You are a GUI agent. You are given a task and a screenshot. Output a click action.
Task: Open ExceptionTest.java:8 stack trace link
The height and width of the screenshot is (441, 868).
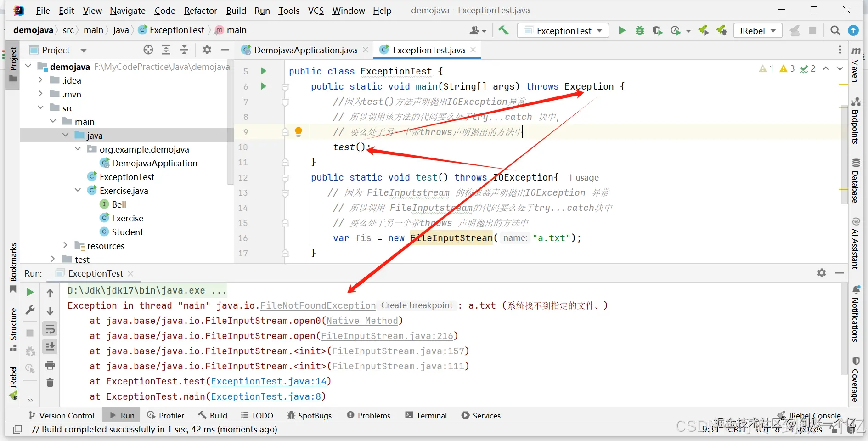(x=266, y=396)
